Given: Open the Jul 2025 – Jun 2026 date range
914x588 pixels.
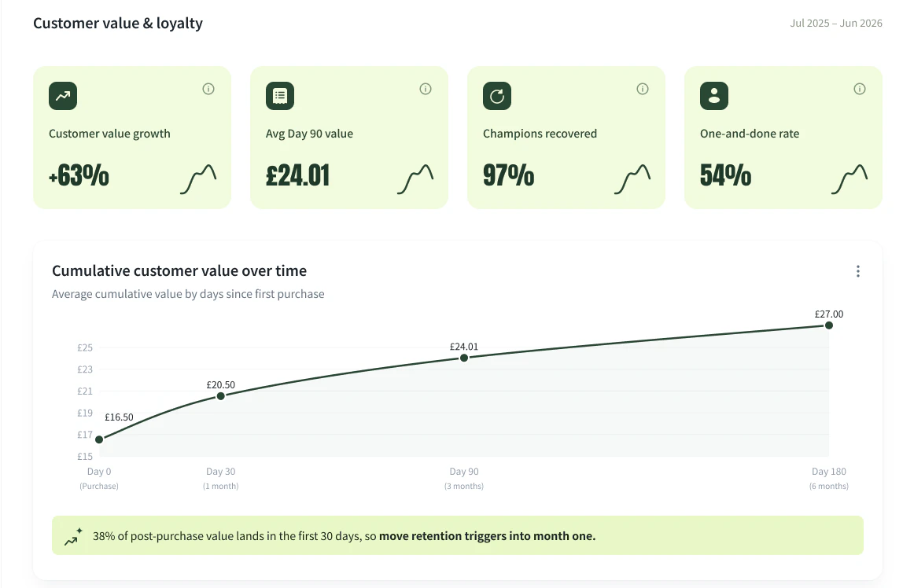Looking at the screenshot, I should tap(836, 24).
